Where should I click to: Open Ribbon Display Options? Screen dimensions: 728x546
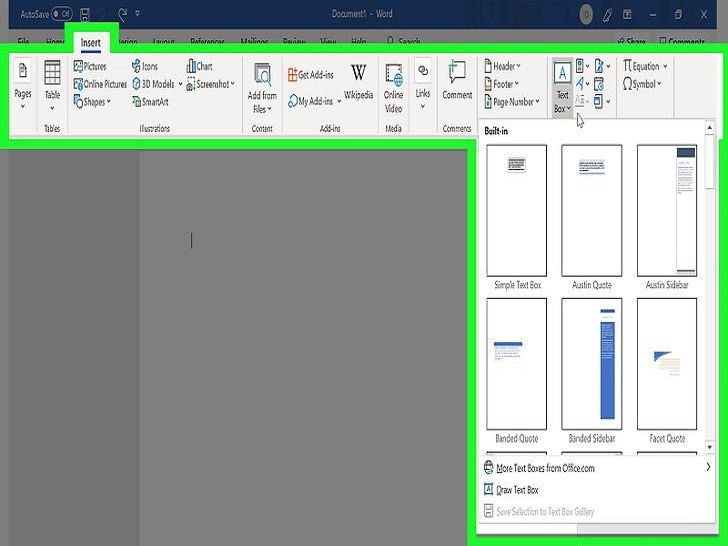pos(627,14)
